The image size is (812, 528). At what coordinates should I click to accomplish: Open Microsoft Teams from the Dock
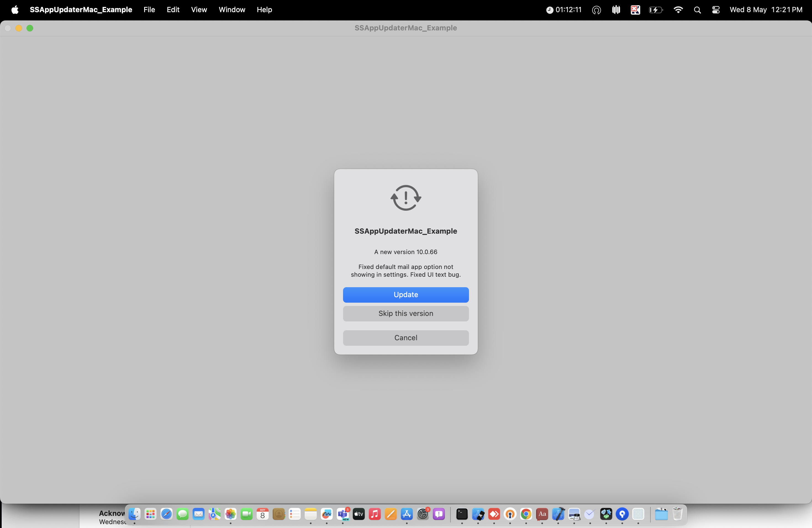click(x=343, y=514)
